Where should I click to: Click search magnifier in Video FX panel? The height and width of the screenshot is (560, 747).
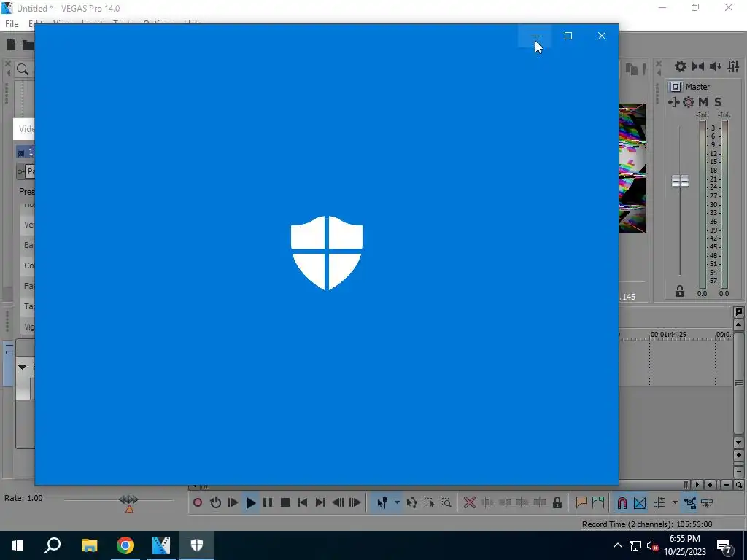23,70
